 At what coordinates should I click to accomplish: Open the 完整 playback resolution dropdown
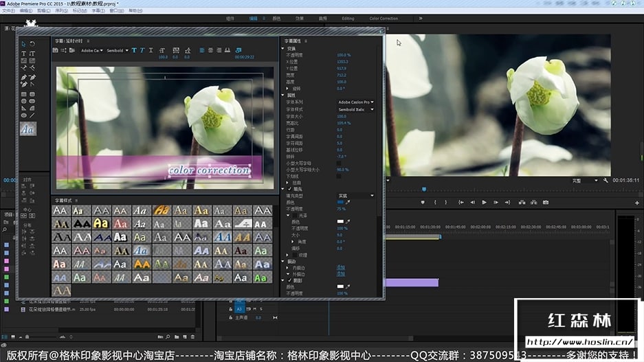(585, 181)
